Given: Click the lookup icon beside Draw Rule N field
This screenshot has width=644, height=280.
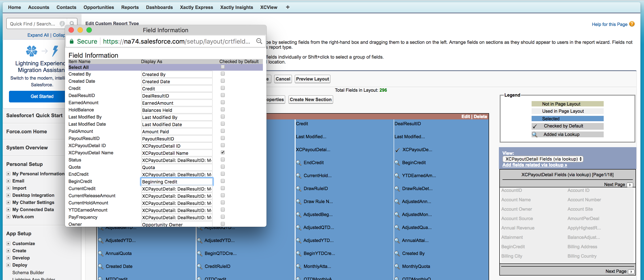Looking at the screenshot, I should click(x=298, y=202).
